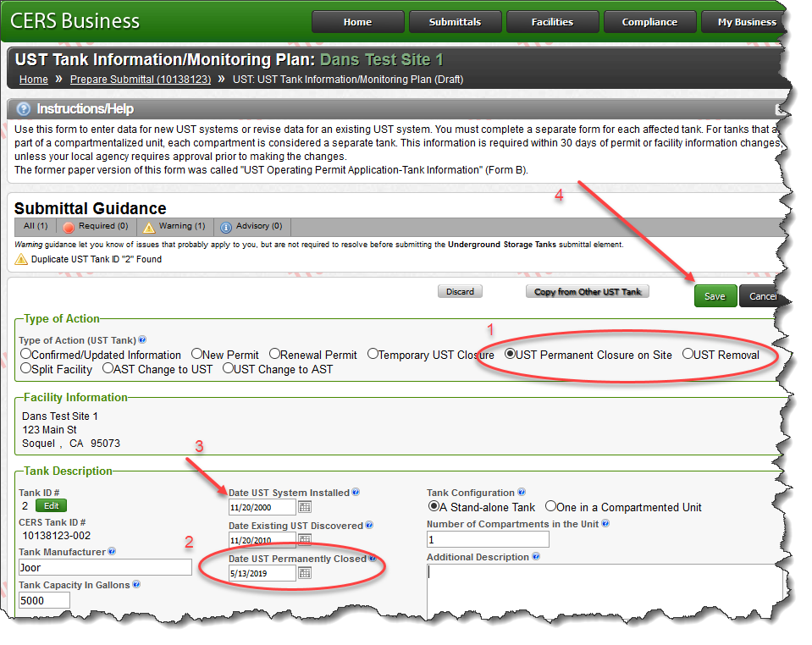Open the Compliance menu
The image size is (812, 645).
[649, 22]
